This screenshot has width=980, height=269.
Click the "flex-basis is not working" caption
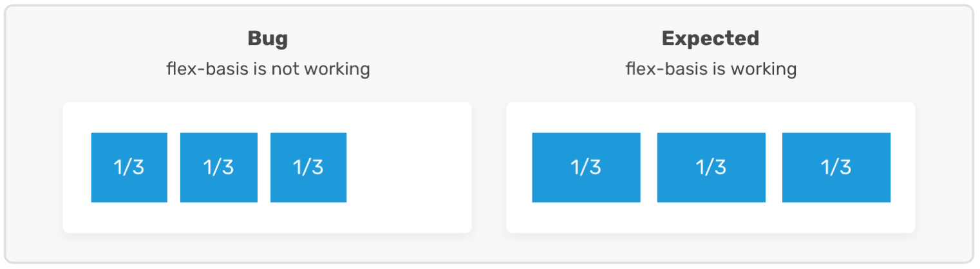268,68
